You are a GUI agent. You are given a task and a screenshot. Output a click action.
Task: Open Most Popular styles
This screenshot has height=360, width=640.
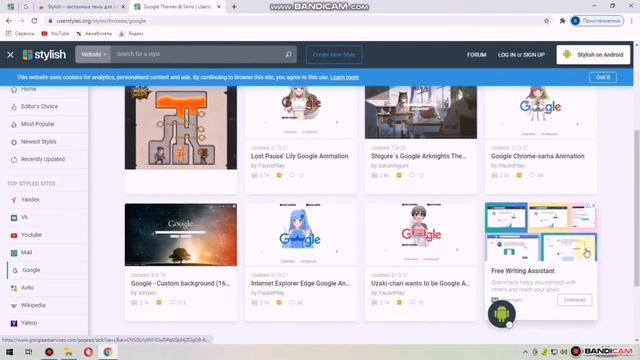[38, 124]
